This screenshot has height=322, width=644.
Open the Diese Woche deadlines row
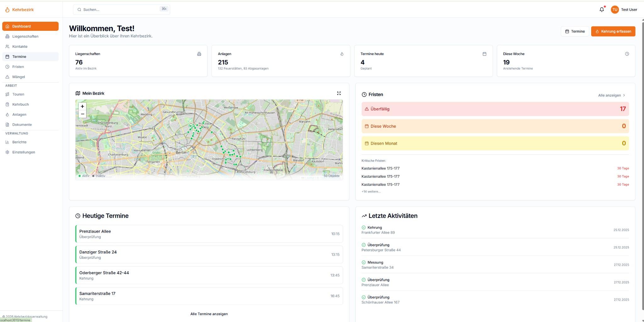pos(495,126)
